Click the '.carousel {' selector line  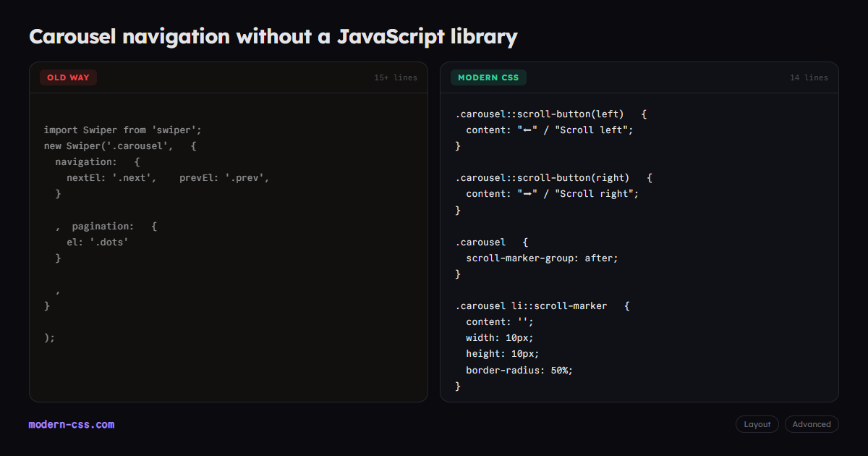[x=492, y=242]
